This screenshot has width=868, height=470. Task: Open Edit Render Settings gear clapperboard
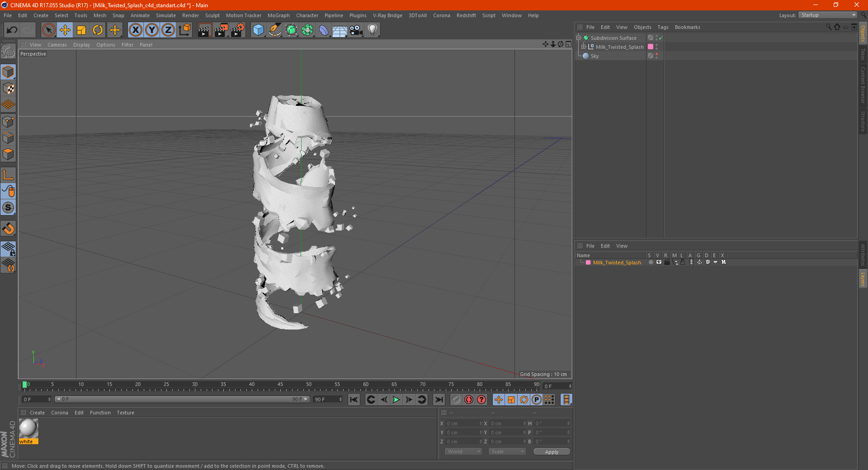click(x=238, y=30)
